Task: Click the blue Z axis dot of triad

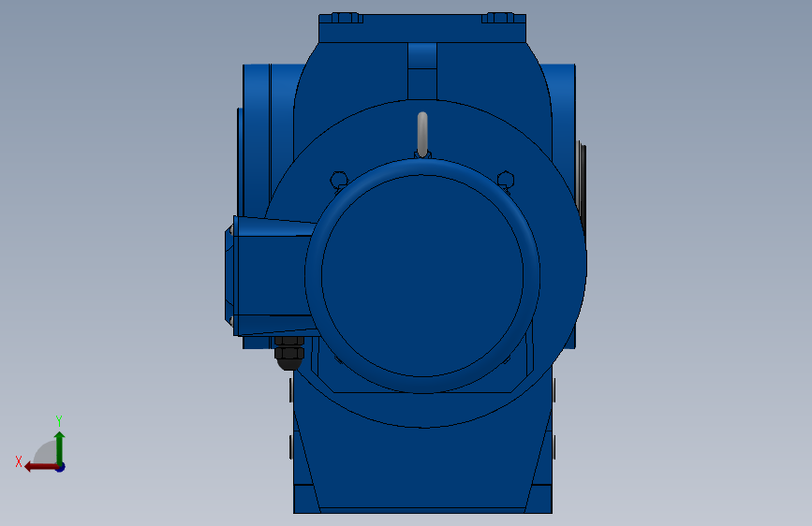Action: click(x=61, y=468)
